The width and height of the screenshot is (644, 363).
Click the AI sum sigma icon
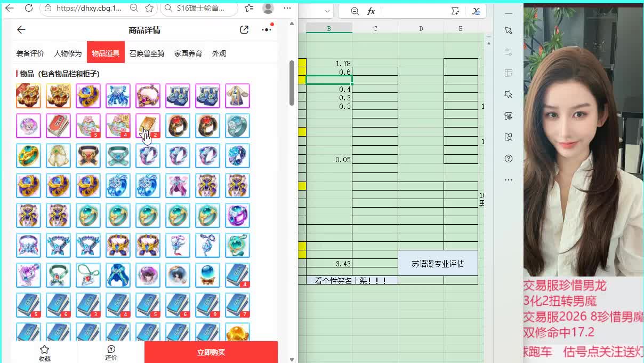[455, 11]
